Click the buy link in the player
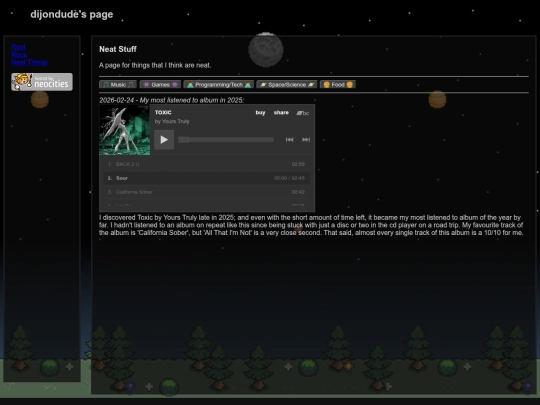Image resolution: width=540 pixels, height=405 pixels. (260, 113)
